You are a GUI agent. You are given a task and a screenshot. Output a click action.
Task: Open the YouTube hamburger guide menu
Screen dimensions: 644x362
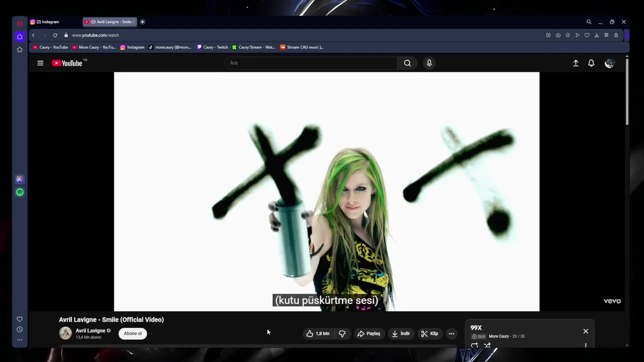pos(40,63)
